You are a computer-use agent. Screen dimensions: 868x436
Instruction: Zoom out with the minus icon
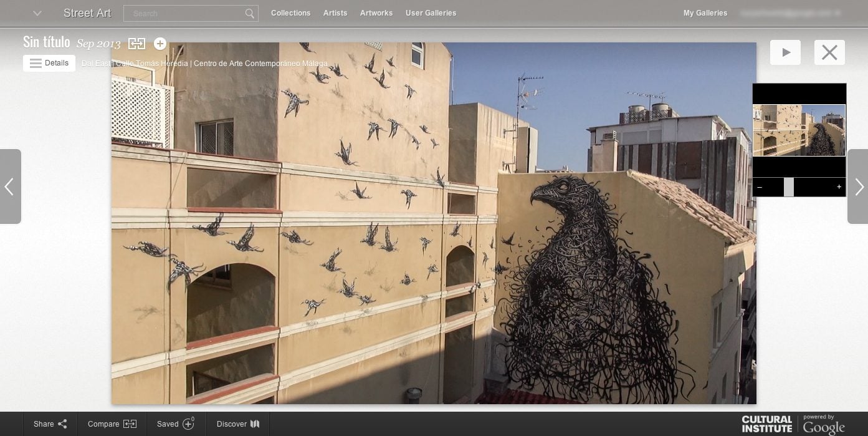point(760,187)
